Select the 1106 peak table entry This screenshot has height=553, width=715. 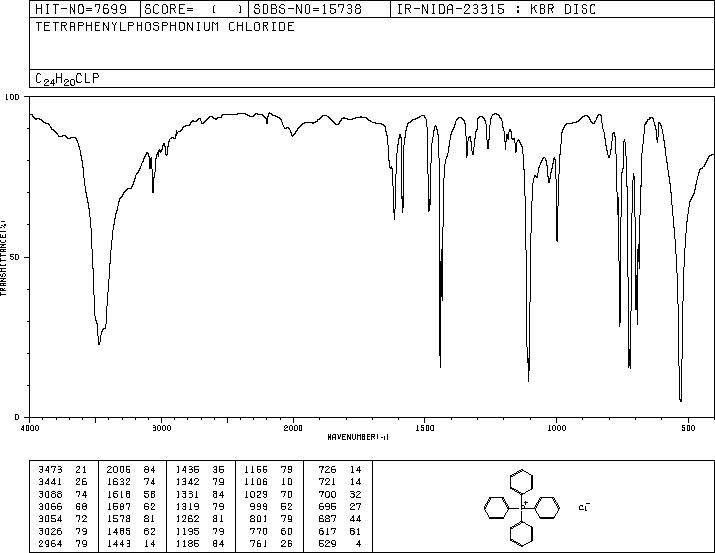coord(268,481)
